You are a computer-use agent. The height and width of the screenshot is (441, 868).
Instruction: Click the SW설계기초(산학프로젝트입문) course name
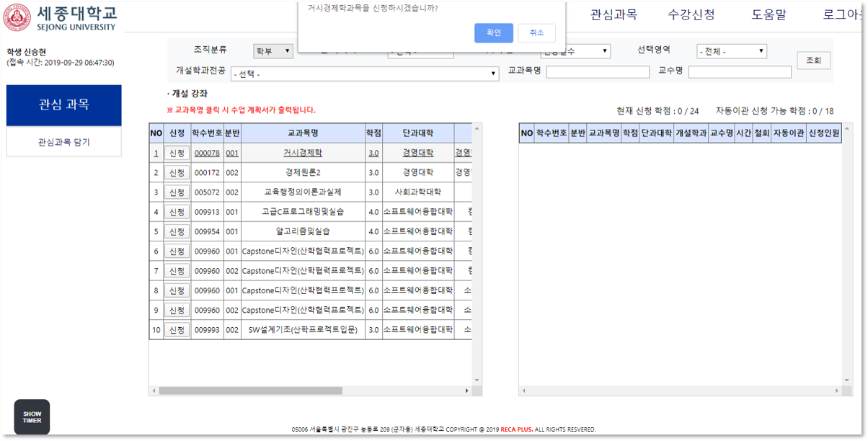click(x=303, y=329)
